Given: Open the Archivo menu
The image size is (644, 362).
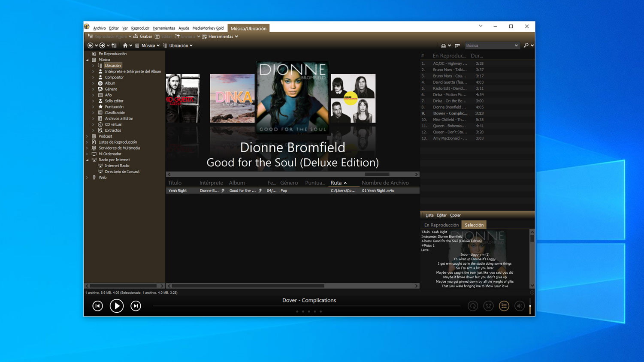Looking at the screenshot, I should (99, 28).
